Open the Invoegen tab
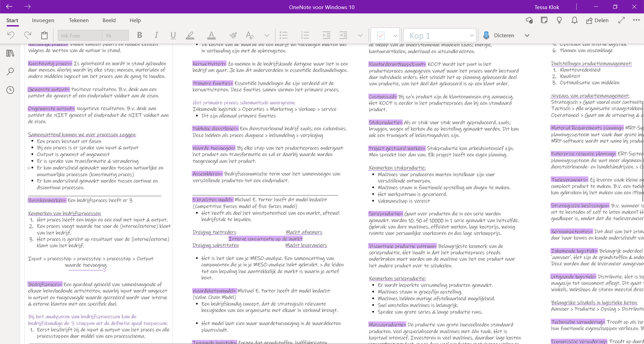 coord(43,20)
